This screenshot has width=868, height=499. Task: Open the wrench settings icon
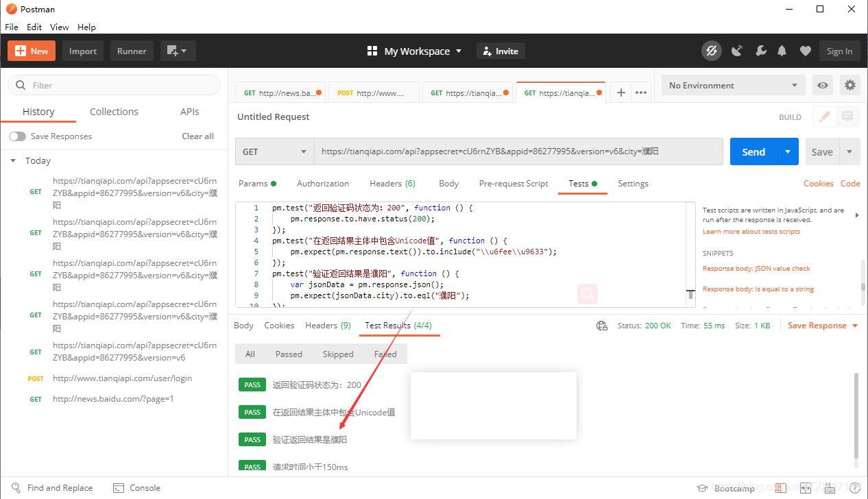(x=760, y=51)
